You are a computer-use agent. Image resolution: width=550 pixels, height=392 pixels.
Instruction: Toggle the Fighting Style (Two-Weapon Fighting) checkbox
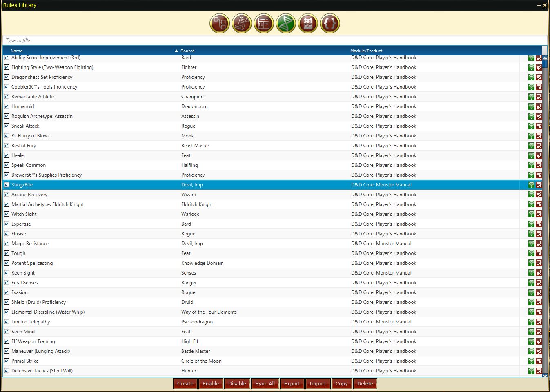[7, 67]
